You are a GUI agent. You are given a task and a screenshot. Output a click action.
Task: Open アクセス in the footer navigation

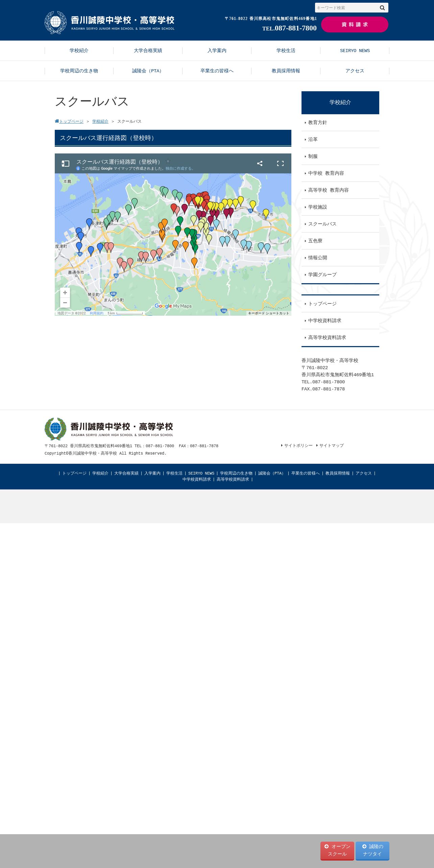coord(364,473)
